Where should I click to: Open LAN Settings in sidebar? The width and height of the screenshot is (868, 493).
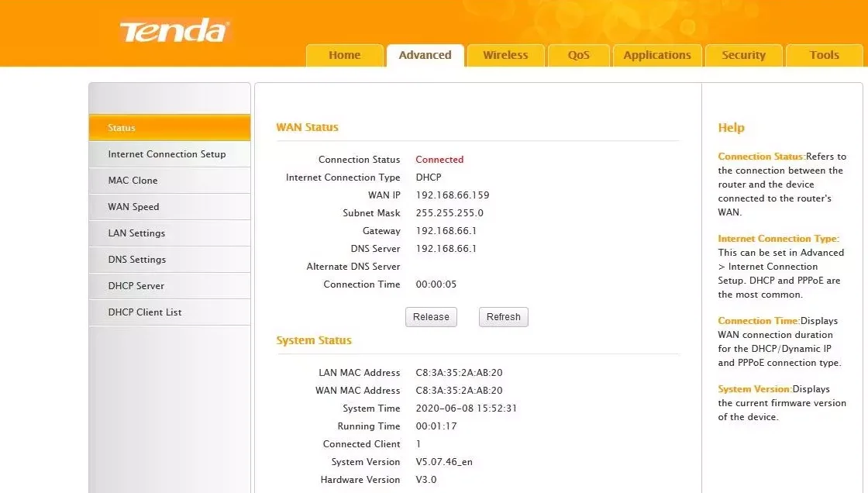(x=137, y=233)
